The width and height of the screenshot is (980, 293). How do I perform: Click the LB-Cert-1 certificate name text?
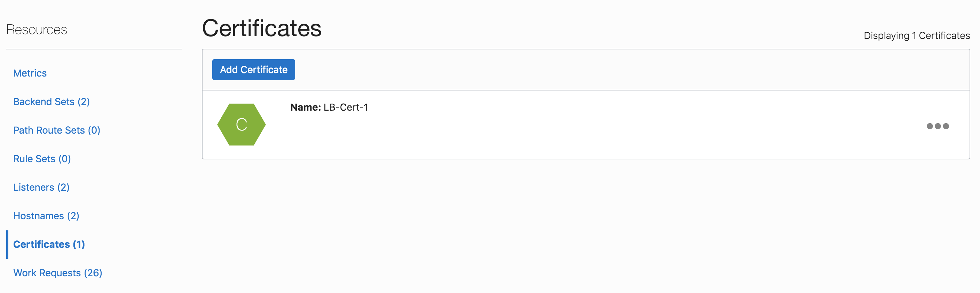pyautogui.click(x=346, y=107)
